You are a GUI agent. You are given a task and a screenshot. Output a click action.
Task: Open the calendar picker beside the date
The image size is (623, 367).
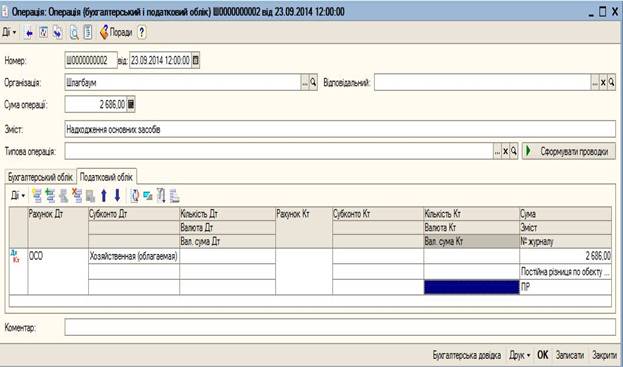click(x=195, y=60)
